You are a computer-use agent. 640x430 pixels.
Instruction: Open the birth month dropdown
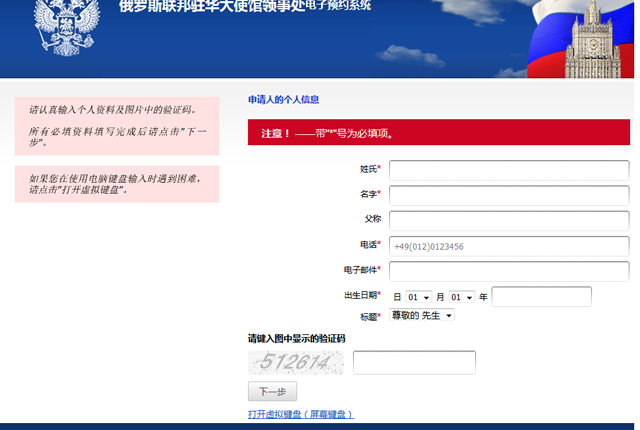(x=461, y=297)
